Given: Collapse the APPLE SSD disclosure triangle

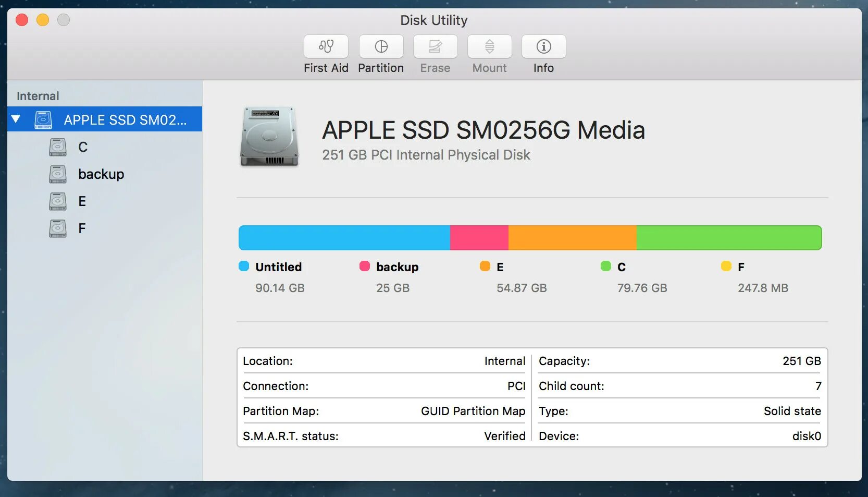Looking at the screenshot, I should [x=16, y=119].
